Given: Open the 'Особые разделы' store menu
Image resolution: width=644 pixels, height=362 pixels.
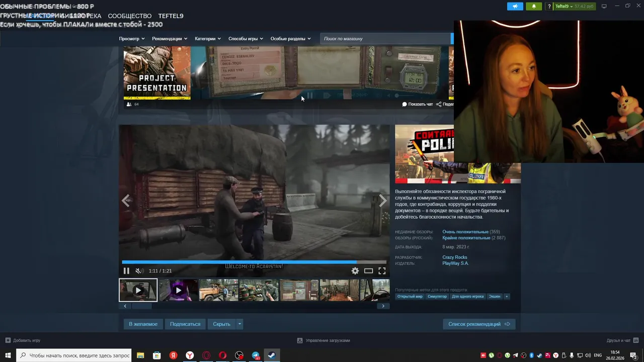Looking at the screenshot, I should point(291,39).
